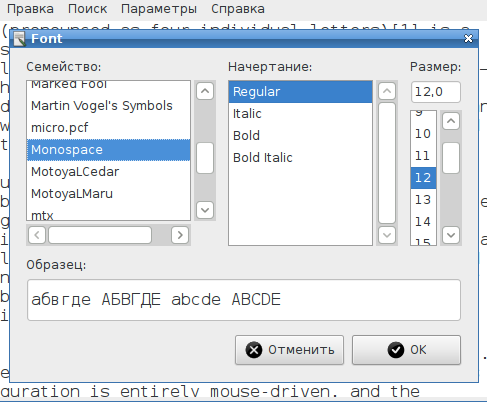Open the Правка menu
Screen dimensions: 487x402
click(30, 9)
